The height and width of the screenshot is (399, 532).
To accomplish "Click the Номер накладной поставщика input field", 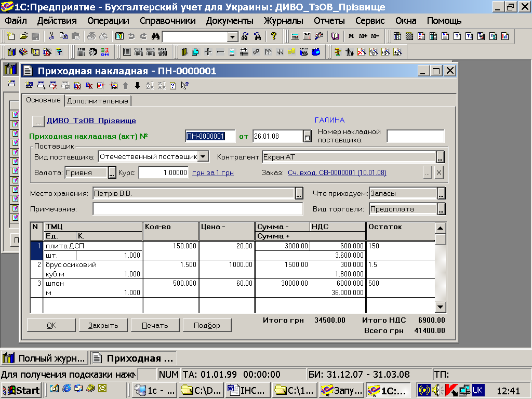I will 415,136.
